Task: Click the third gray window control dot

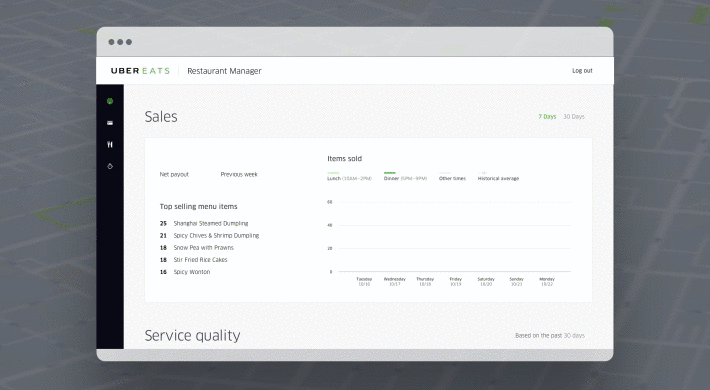Action: tap(129, 42)
